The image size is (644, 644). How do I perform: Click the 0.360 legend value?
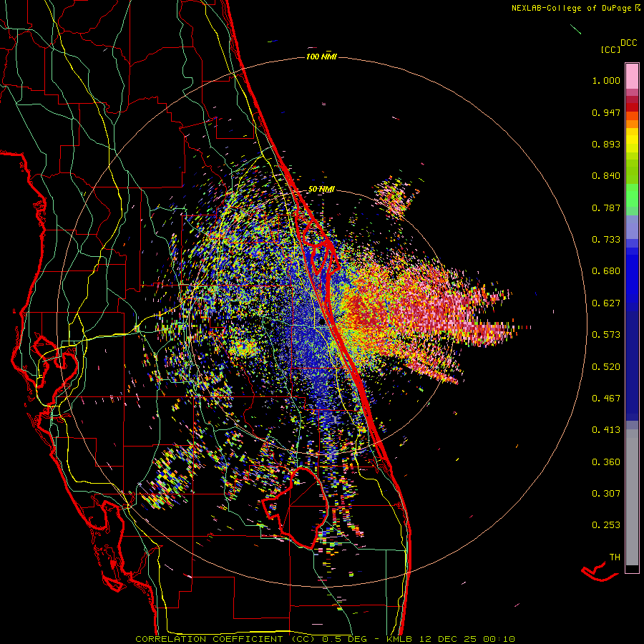[606, 462]
